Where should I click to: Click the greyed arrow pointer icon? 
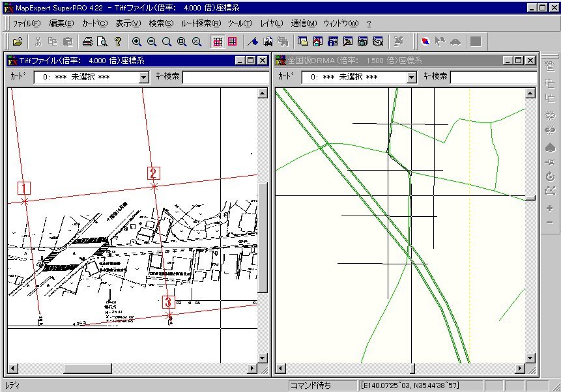click(x=440, y=42)
